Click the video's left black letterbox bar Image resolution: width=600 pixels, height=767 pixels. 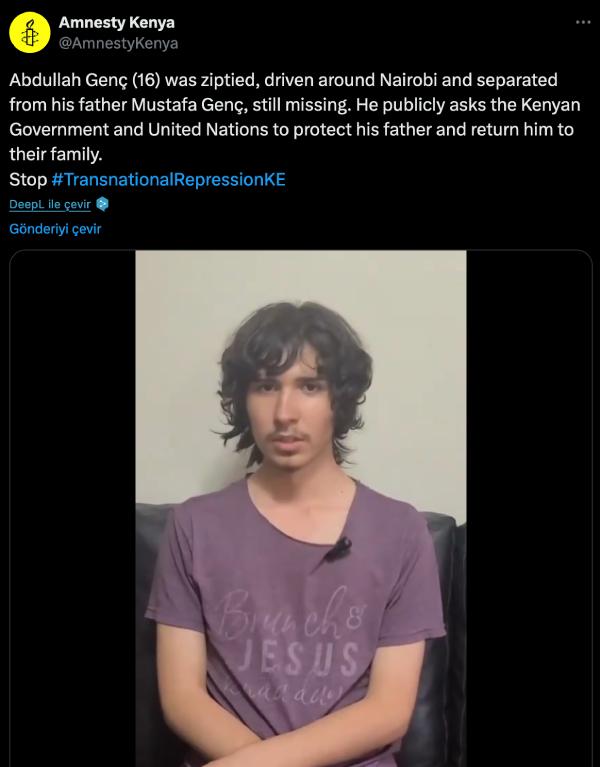click(73, 508)
